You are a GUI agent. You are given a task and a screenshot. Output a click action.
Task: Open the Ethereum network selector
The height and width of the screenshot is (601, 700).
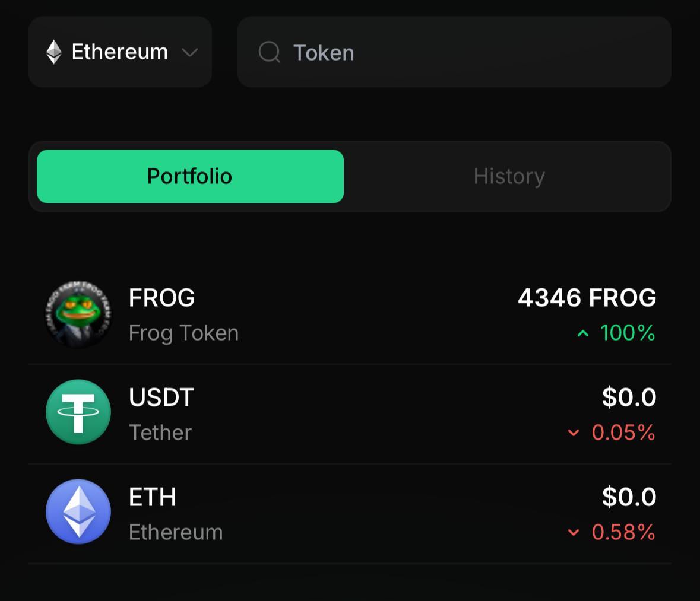pos(120,52)
